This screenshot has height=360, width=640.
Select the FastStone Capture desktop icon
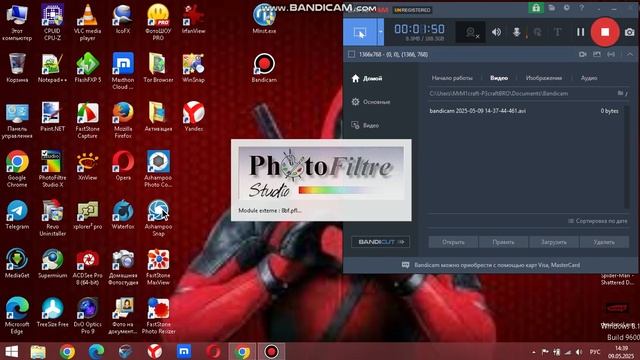coord(87,120)
